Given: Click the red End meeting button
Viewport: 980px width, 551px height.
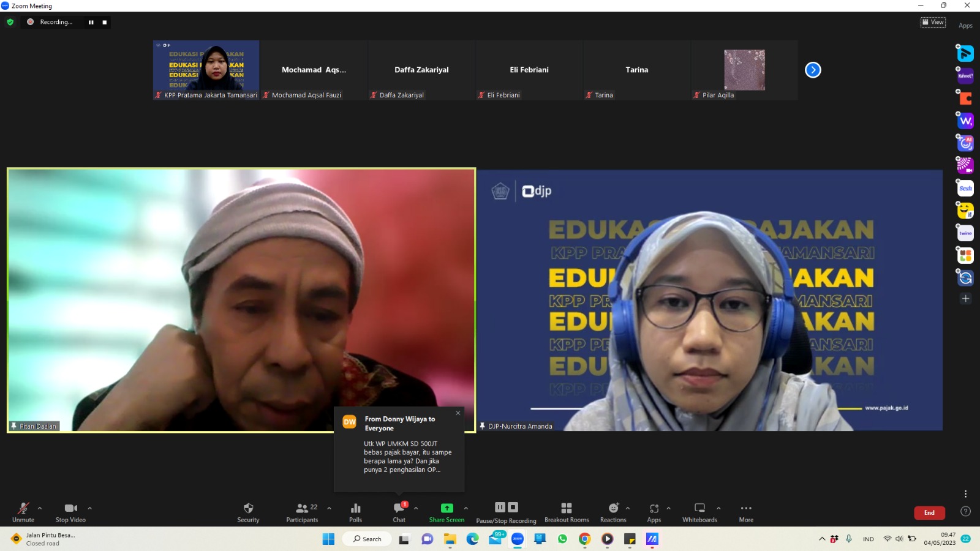Looking at the screenshot, I should [x=929, y=512].
